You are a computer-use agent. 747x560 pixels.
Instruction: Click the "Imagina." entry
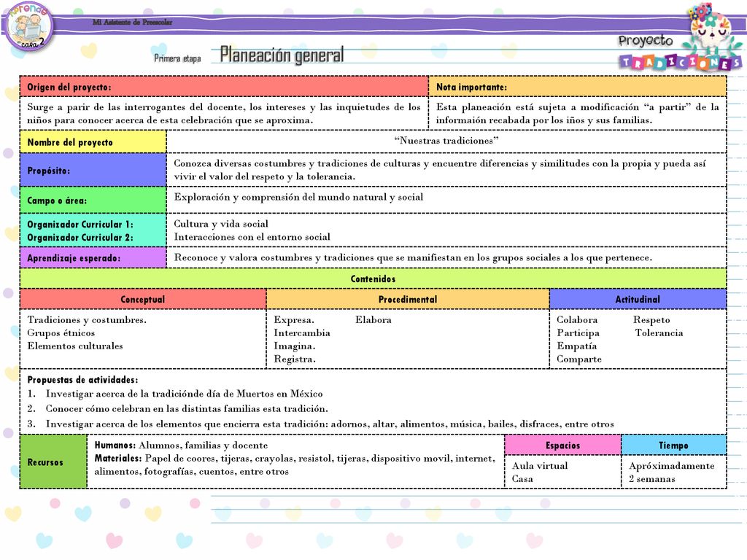(x=295, y=346)
